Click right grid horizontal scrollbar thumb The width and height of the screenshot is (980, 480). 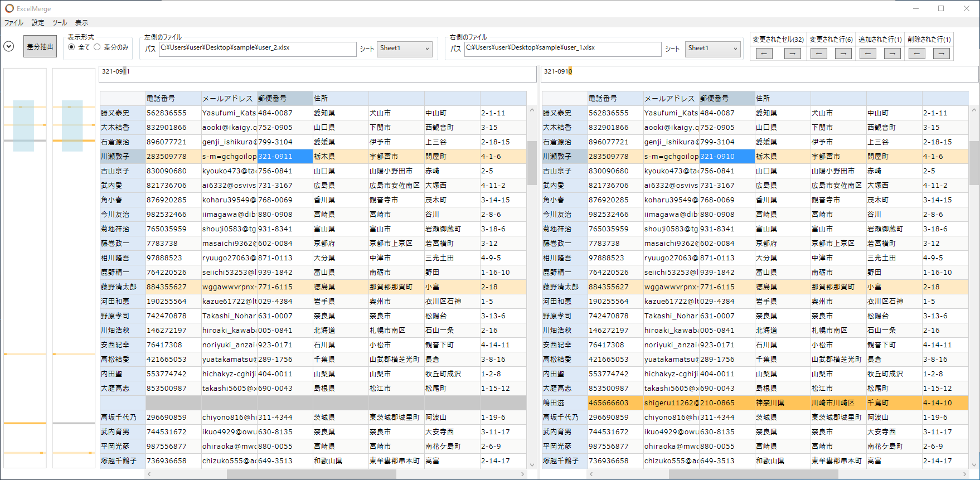[753, 474]
